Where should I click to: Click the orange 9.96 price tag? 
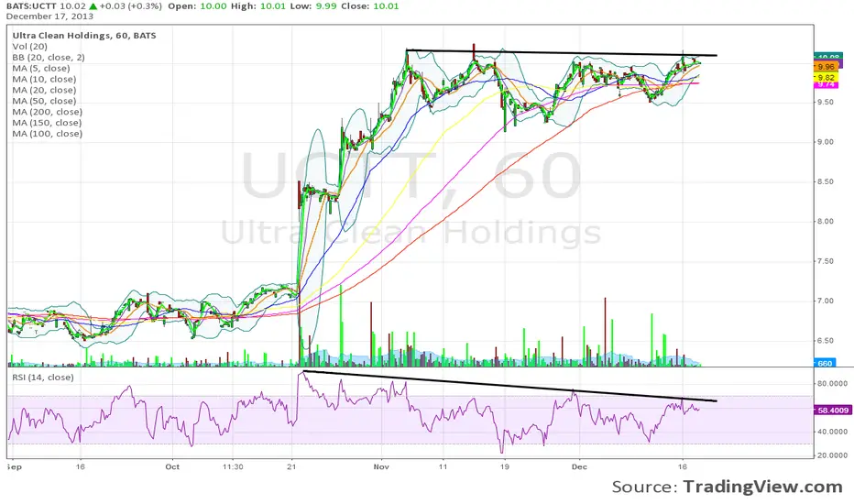click(x=827, y=67)
